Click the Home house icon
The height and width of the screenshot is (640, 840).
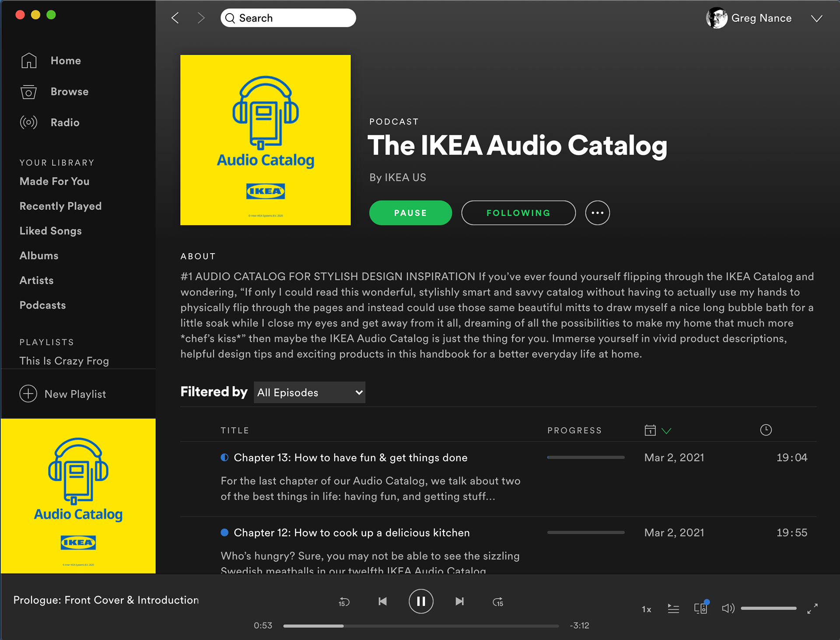point(29,60)
